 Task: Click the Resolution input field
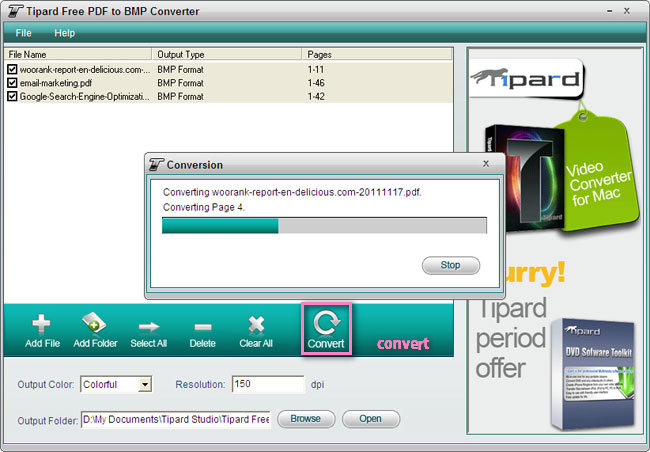(x=268, y=384)
